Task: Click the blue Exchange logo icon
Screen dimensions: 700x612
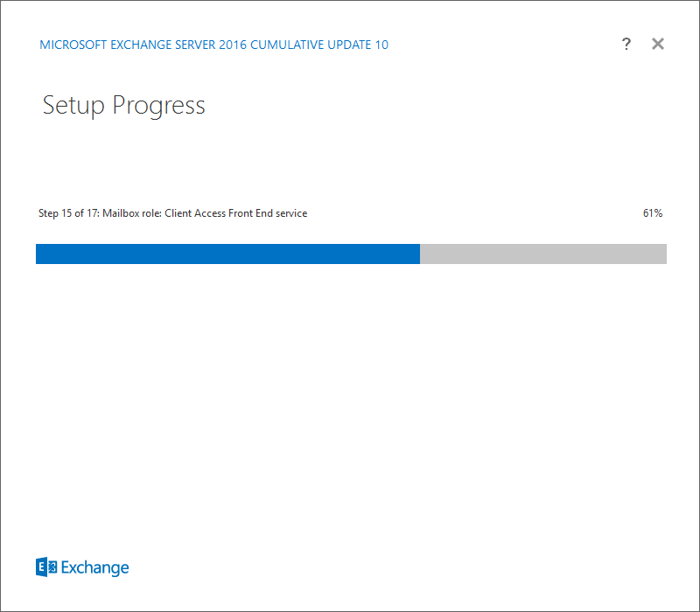Action: tap(46, 567)
